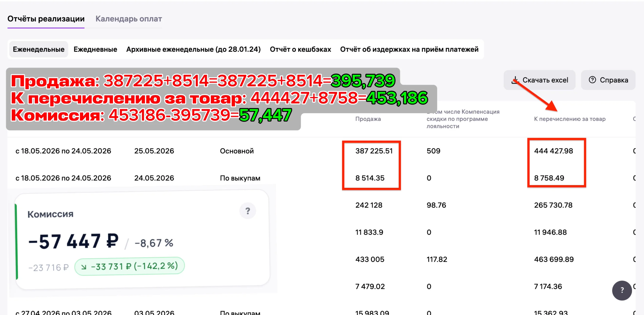Screen dimensions: 644x315
Task: Click the Комиссия card title
Action: [x=50, y=214]
